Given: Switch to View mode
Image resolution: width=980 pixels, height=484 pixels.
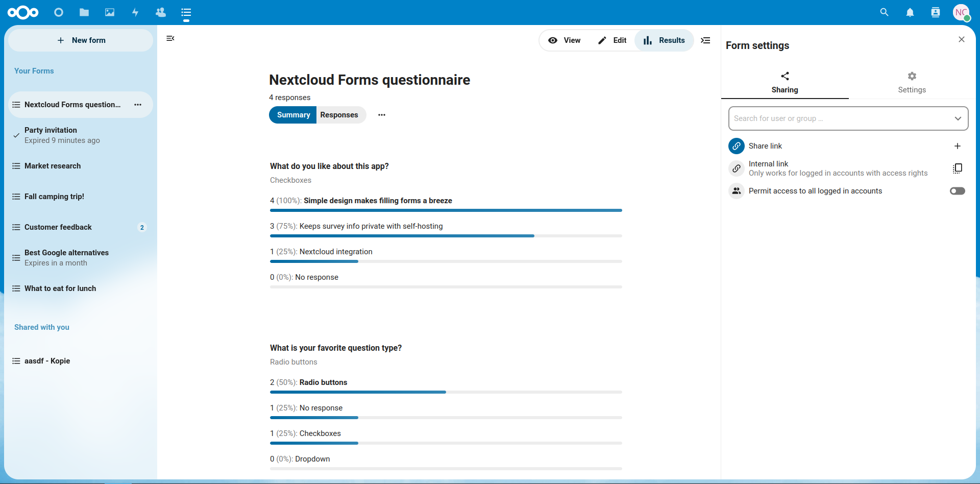Looking at the screenshot, I should coord(565,40).
